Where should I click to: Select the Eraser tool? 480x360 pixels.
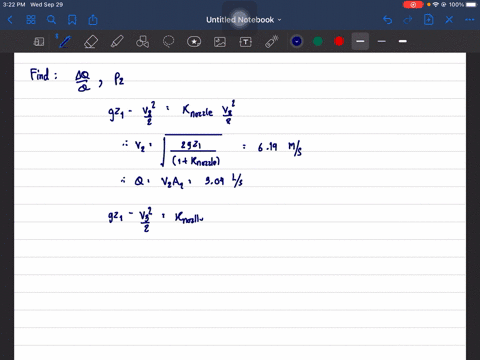pyautogui.click(x=91, y=42)
